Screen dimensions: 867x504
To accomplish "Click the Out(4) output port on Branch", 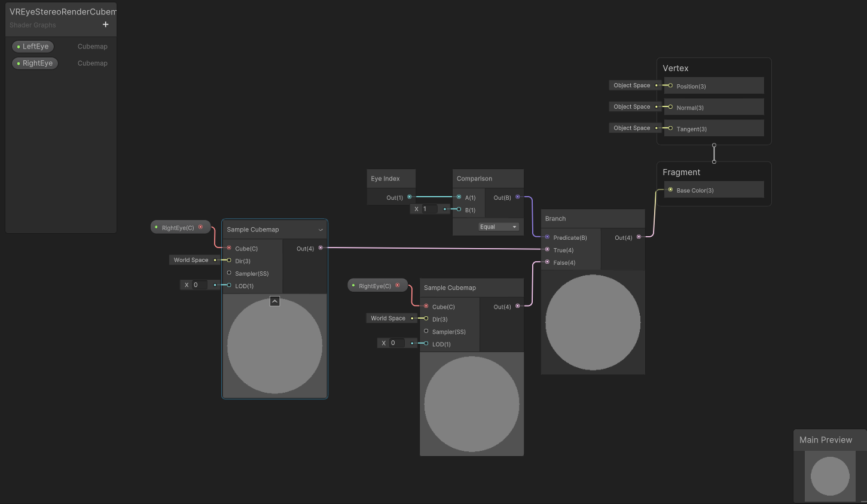I will tap(639, 237).
